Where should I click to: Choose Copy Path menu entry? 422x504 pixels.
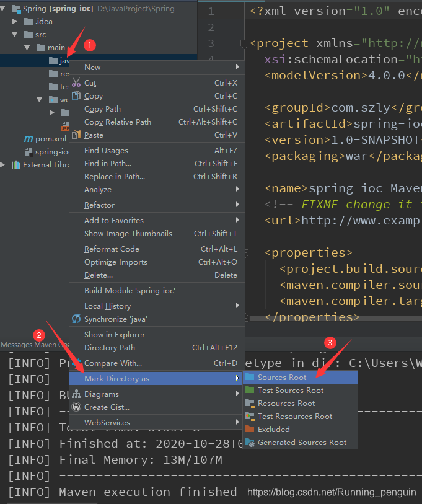point(157,109)
